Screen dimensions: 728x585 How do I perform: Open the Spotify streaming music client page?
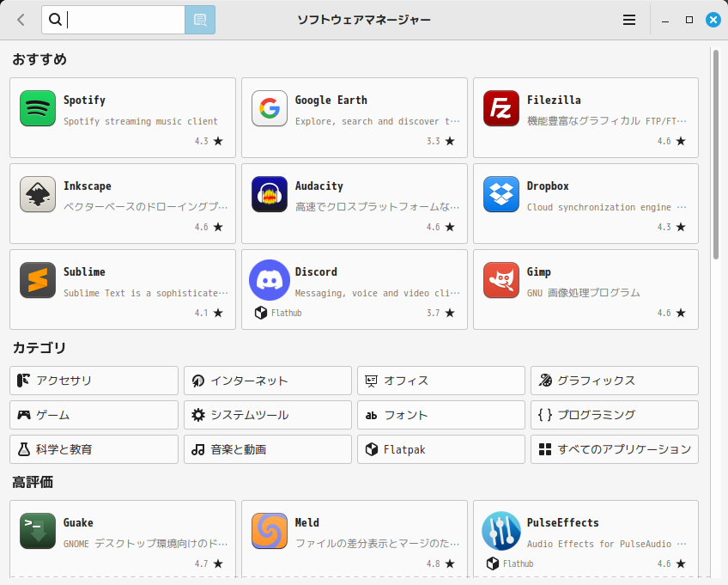(x=121, y=118)
